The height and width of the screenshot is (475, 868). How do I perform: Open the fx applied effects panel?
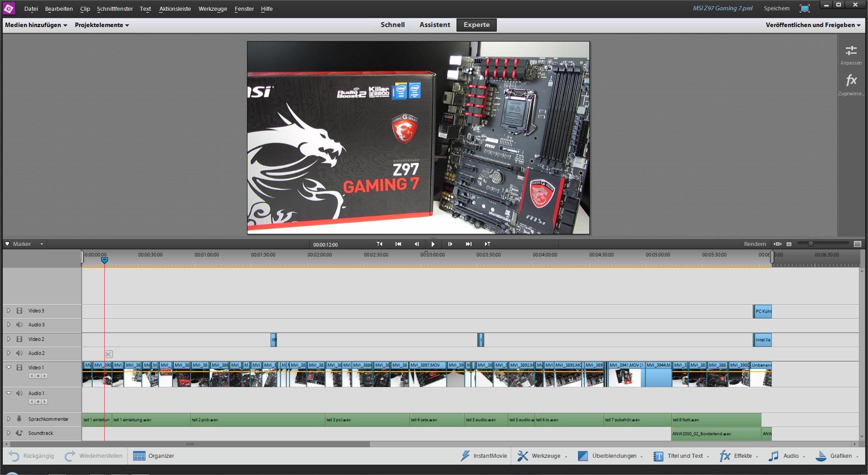tap(851, 85)
